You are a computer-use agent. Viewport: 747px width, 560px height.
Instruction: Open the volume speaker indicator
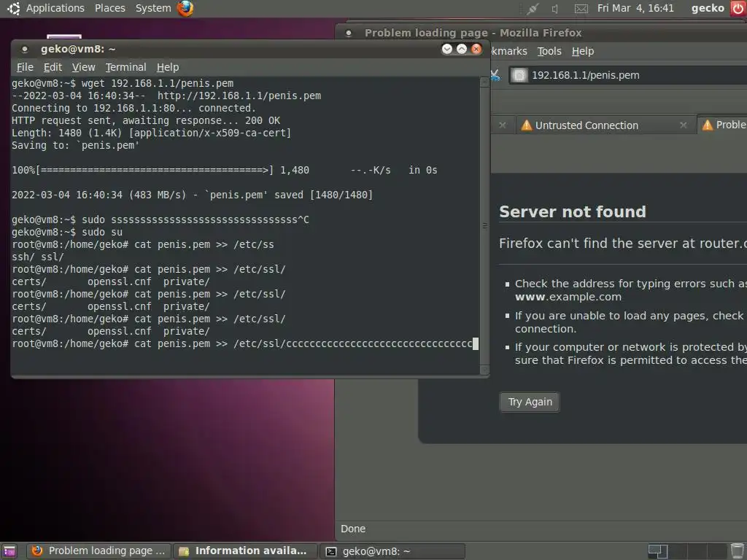pos(554,9)
